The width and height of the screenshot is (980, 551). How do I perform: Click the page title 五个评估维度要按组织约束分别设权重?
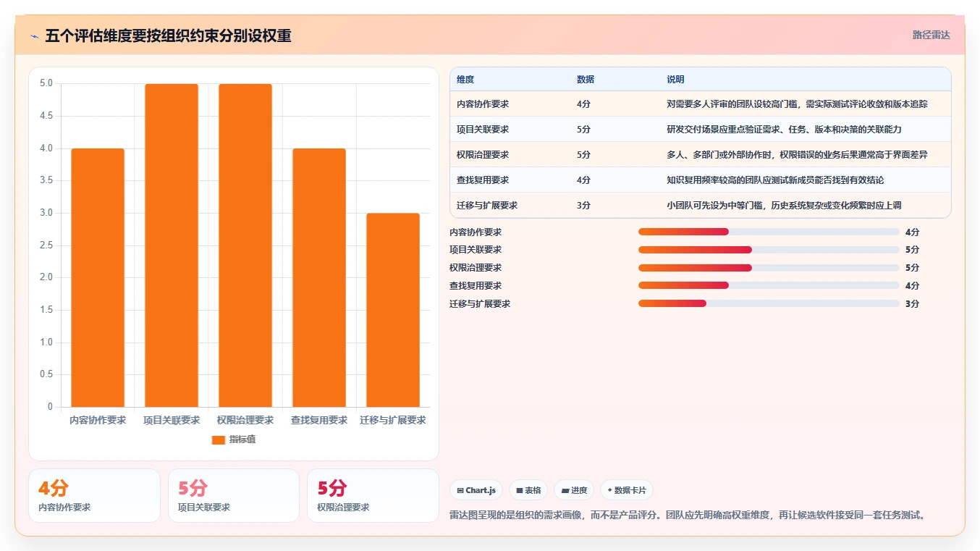[168, 36]
